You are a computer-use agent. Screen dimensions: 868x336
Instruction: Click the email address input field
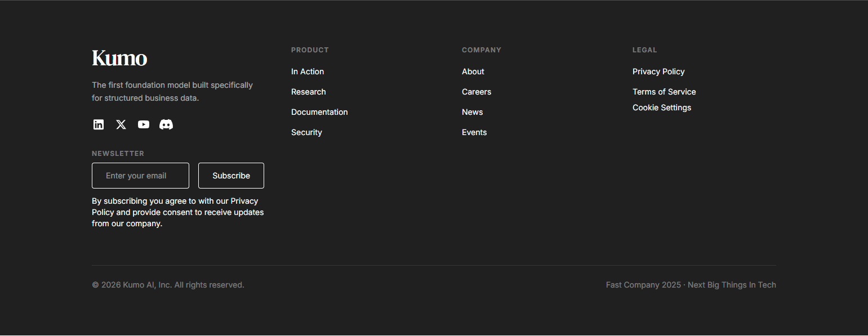pyautogui.click(x=140, y=176)
